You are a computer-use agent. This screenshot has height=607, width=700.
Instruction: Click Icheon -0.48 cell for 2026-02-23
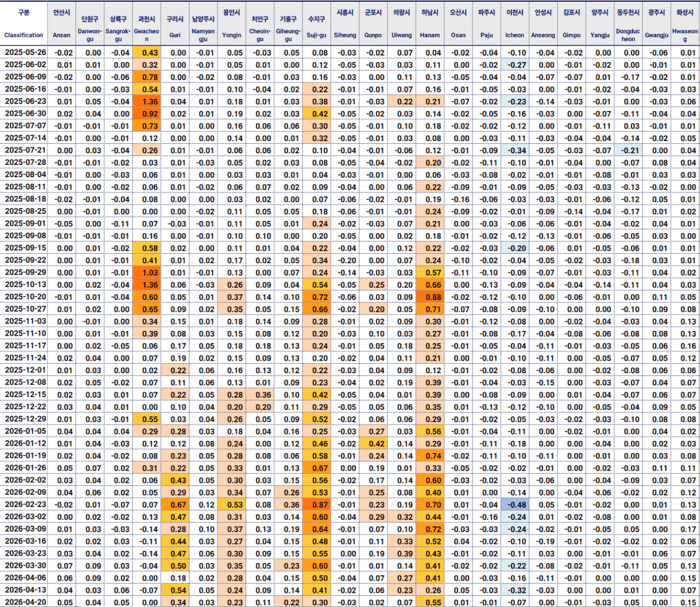[515, 505]
